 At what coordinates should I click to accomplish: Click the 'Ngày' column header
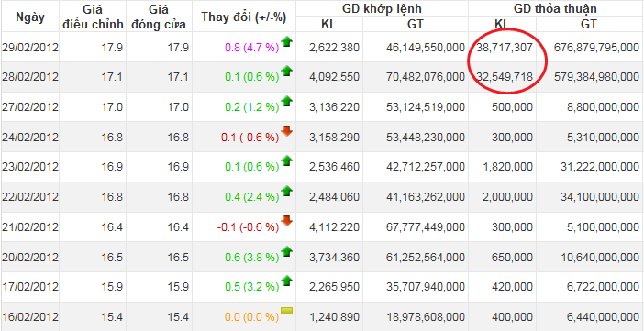point(30,17)
